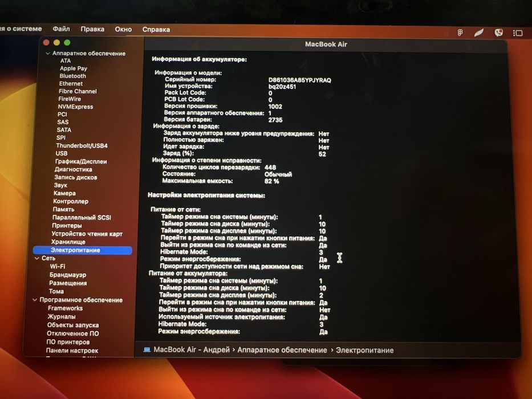
Task: Select Принтеры in the sidebar
Action: pyautogui.click(x=67, y=226)
